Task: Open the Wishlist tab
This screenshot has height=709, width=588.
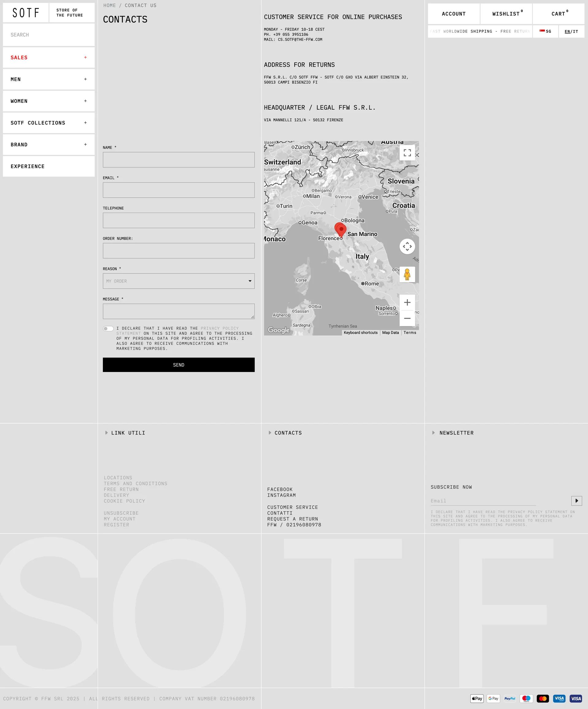Action: click(506, 14)
